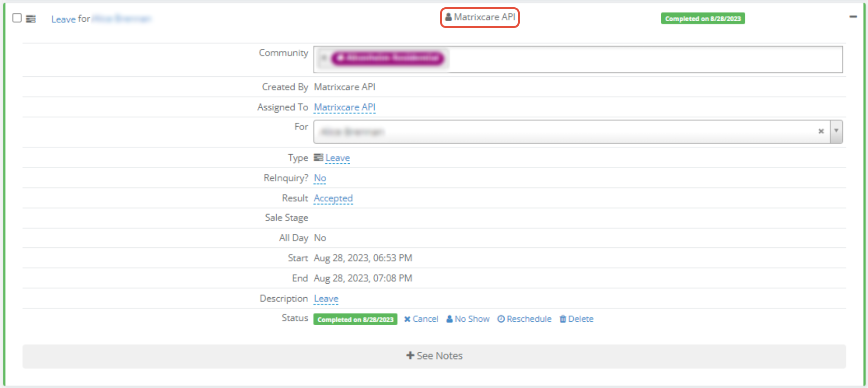Tick the checkbox beside the Leave activity

coord(17,18)
